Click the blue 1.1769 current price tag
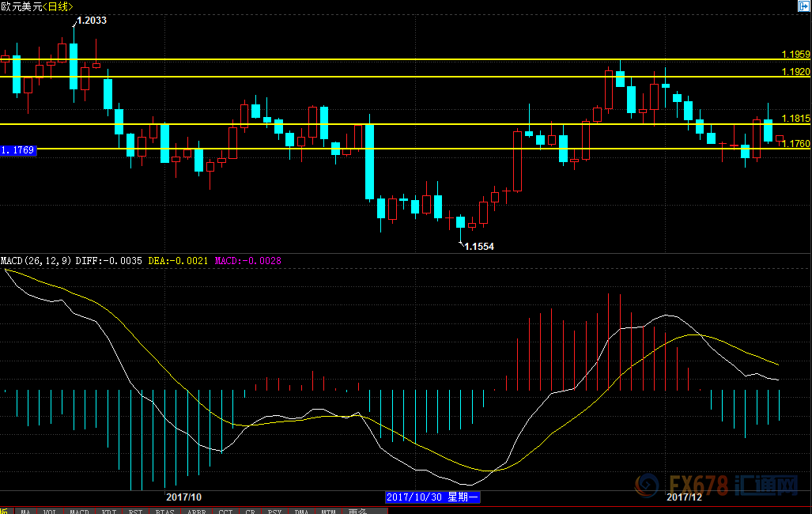 [17, 149]
